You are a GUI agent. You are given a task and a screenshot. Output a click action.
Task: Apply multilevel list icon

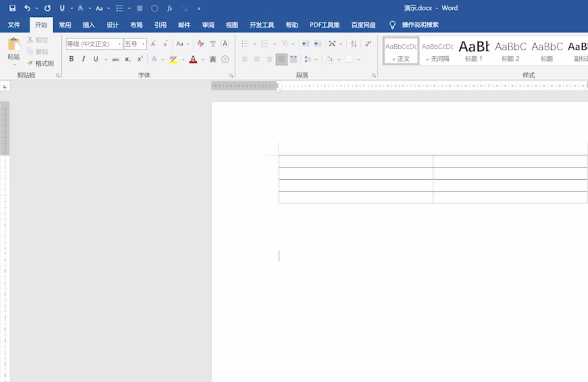(285, 44)
